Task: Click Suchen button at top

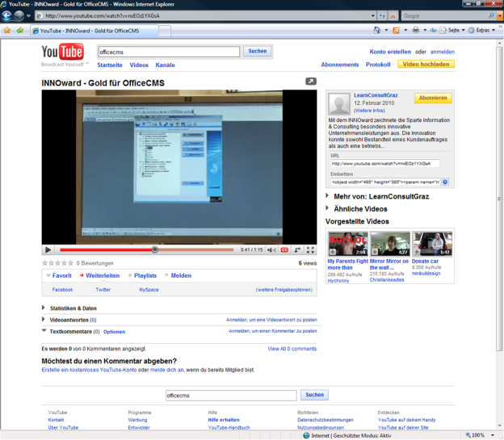Action: pos(258,51)
